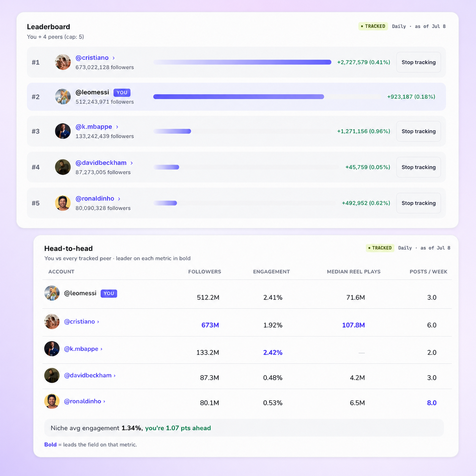Click the Median Reel Plays column header
Image resolution: width=476 pixels, height=476 pixels.
(354, 272)
